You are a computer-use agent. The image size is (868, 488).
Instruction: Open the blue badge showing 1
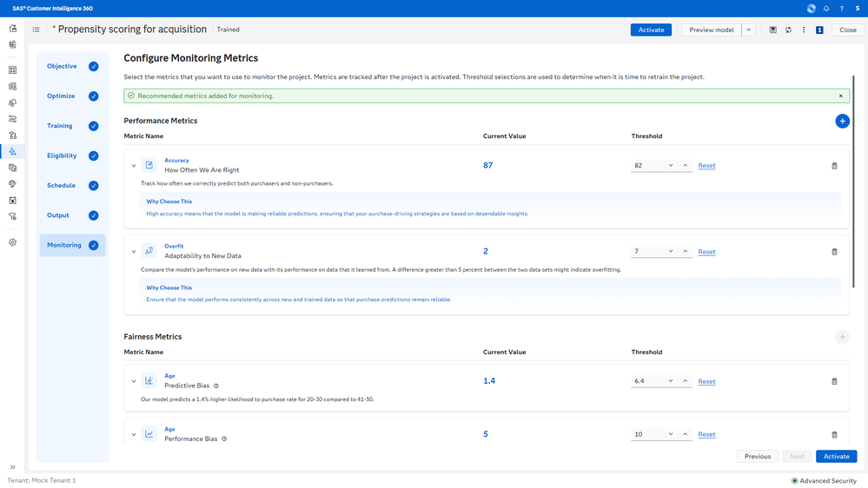[x=819, y=30]
